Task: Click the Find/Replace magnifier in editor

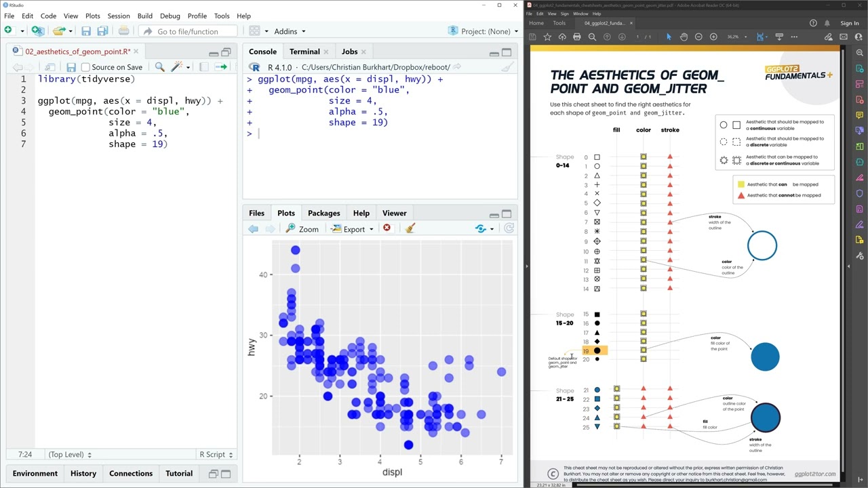Action: pos(160,66)
